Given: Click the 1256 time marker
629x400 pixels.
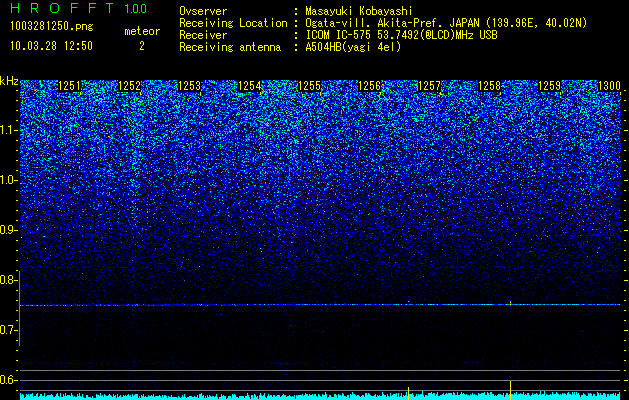Looking at the screenshot, I should pyautogui.click(x=369, y=86).
